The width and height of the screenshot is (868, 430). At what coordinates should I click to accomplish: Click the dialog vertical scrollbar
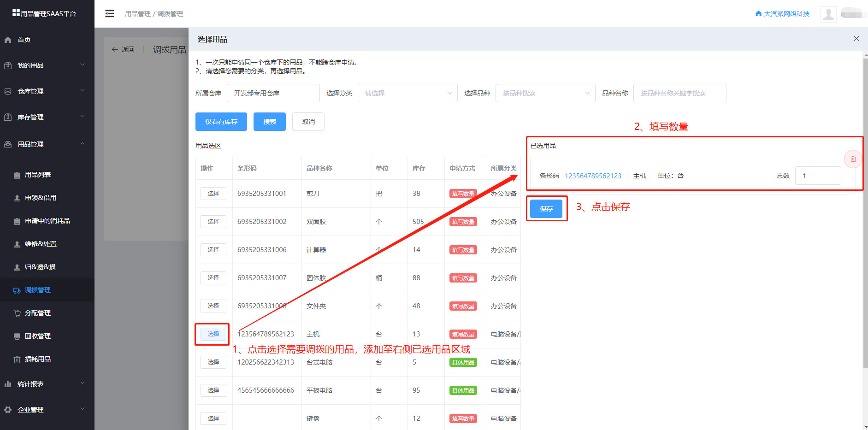(x=865, y=212)
